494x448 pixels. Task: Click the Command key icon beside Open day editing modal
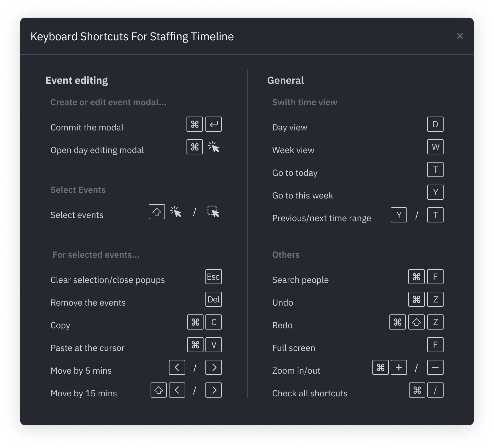point(195,147)
